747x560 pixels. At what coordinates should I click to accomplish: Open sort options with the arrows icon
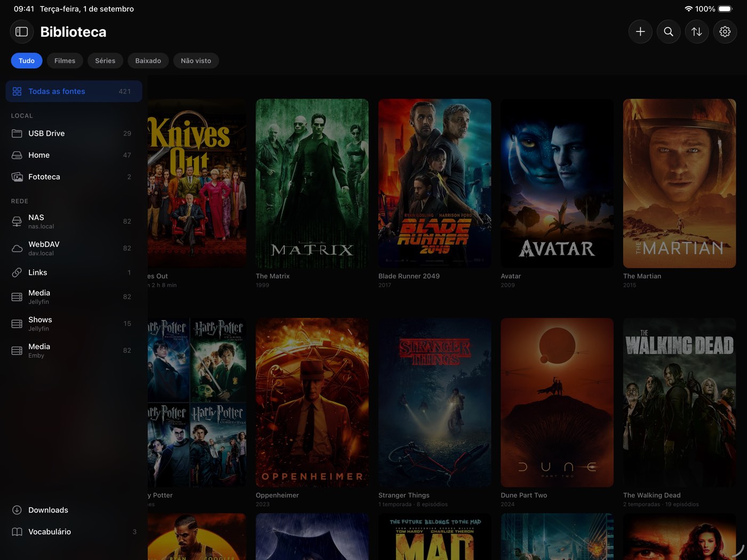(697, 32)
